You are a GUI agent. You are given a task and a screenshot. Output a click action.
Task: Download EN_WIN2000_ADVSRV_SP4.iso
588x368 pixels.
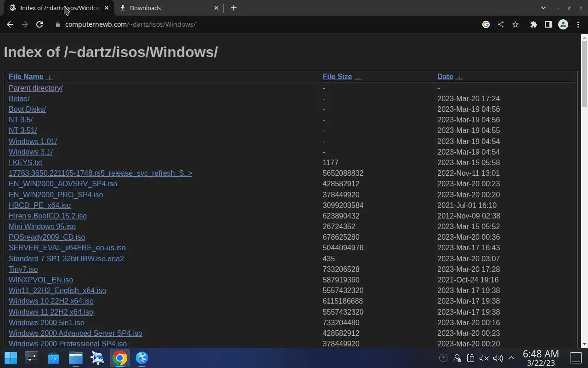click(x=63, y=184)
